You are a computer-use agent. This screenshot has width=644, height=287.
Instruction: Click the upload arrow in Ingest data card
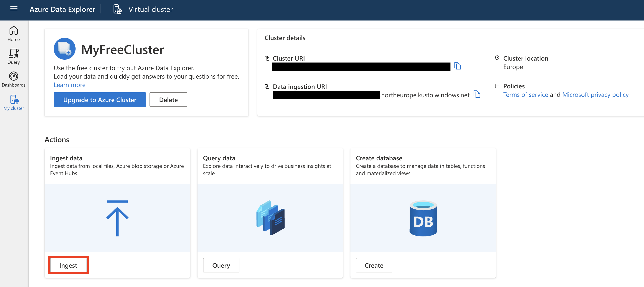click(x=117, y=218)
